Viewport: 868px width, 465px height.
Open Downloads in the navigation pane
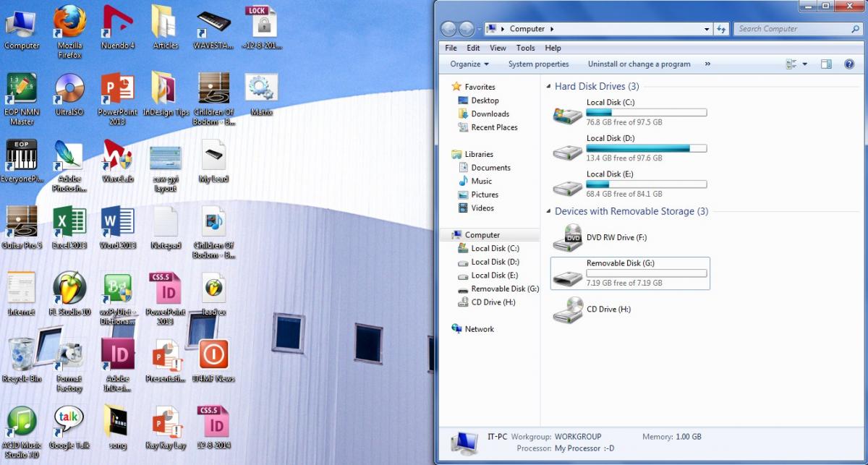(x=482, y=114)
